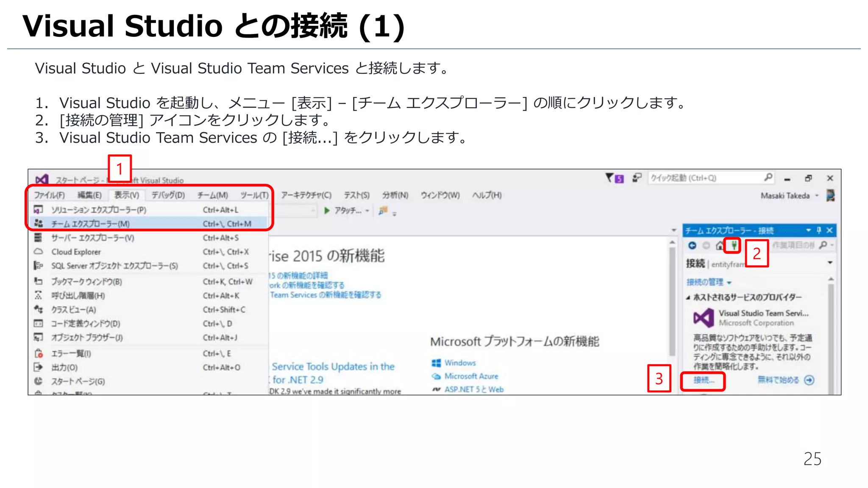Open the 編集(E) menu
Image resolution: width=868 pixels, height=488 pixels.
pos(89,195)
